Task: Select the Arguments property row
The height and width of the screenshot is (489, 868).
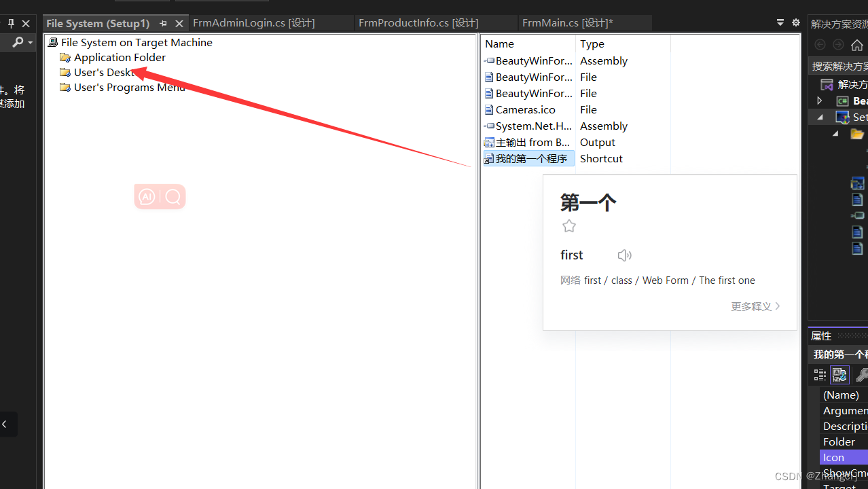Action: pos(844,410)
